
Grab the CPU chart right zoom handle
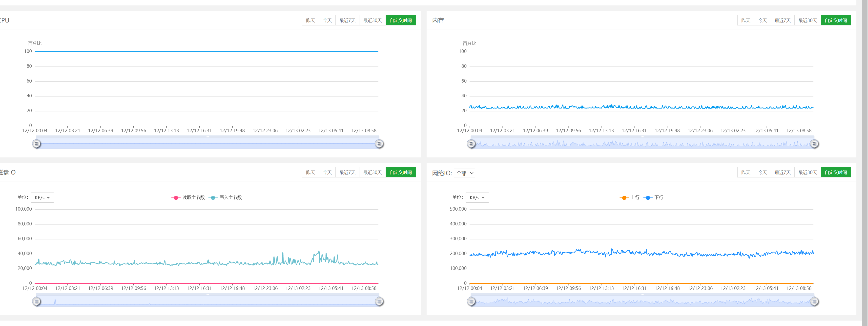pyautogui.click(x=379, y=144)
